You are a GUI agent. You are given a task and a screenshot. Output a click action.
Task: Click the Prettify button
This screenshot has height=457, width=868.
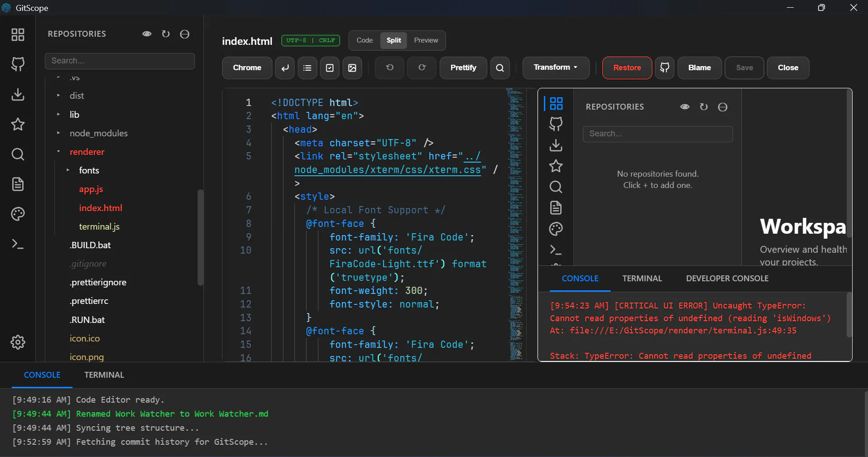[x=463, y=68]
